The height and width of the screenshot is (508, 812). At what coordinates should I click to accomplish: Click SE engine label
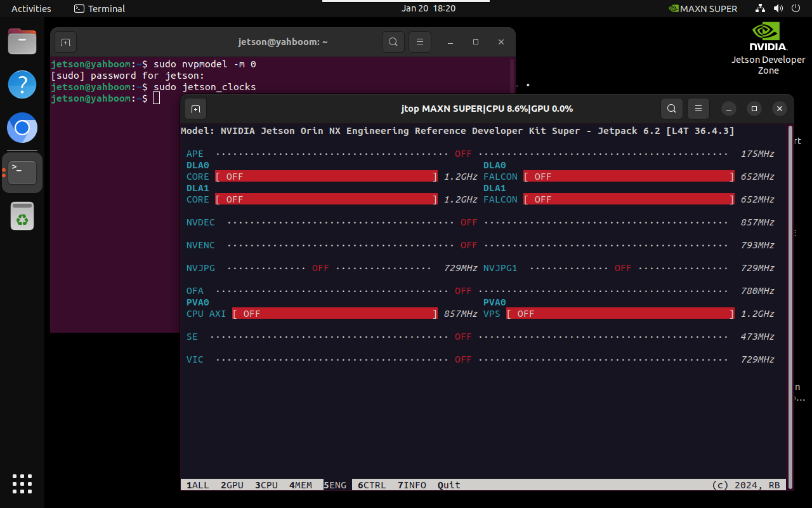tap(192, 337)
